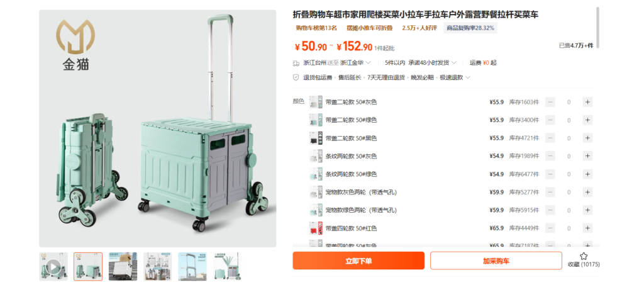
Task: Play the product video thumbnail
Action: pos(54,266)
